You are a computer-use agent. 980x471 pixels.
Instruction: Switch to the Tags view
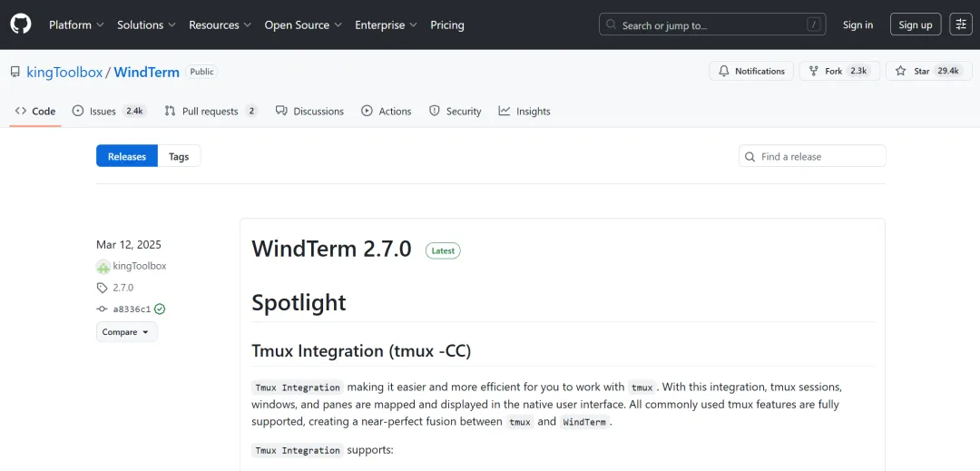pos(179,156)
